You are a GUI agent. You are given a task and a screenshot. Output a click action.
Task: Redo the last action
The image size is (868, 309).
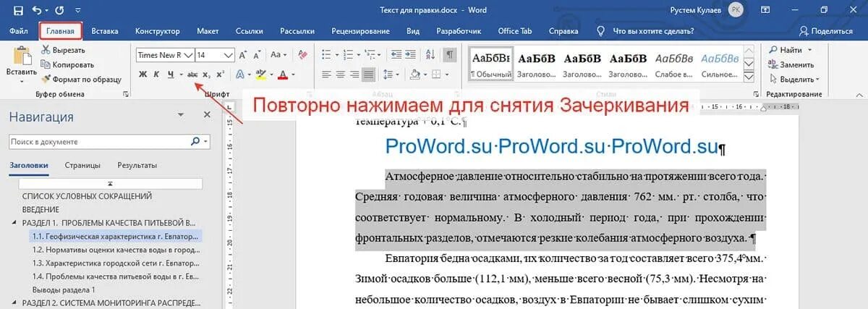tap(59, 11)
